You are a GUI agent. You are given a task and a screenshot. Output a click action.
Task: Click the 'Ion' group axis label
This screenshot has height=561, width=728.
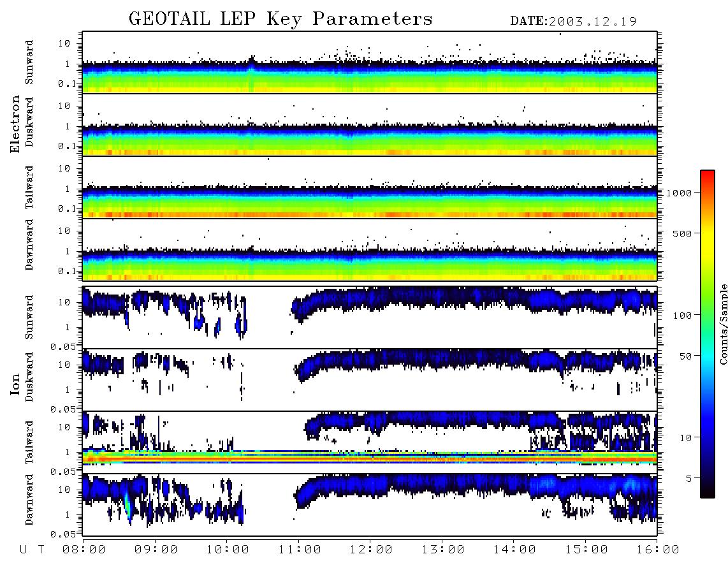coord(15,384)
